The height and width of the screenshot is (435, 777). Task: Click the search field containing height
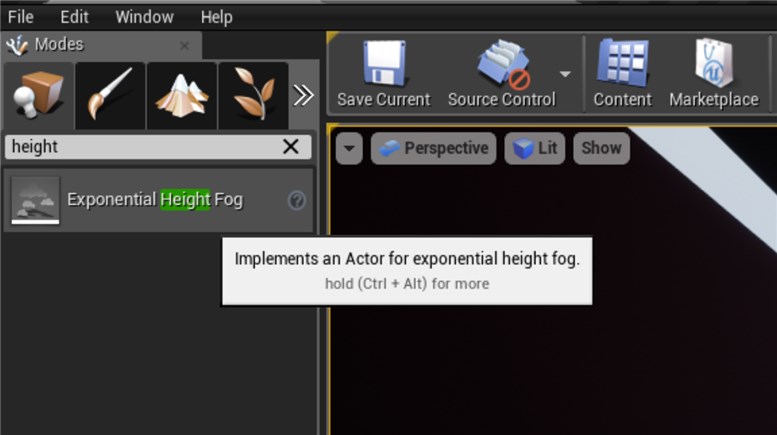158,147
